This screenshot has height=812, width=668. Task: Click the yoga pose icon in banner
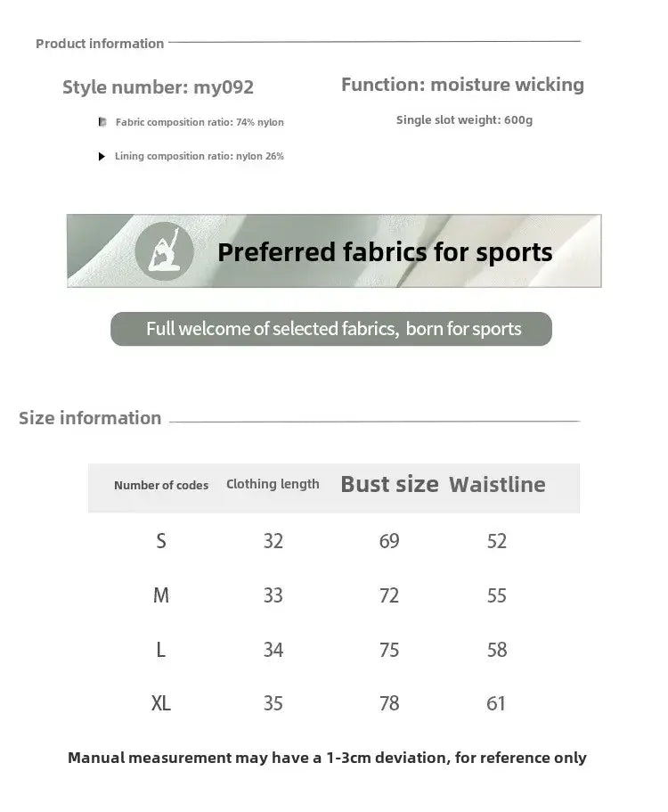click(x=164, y=251)
